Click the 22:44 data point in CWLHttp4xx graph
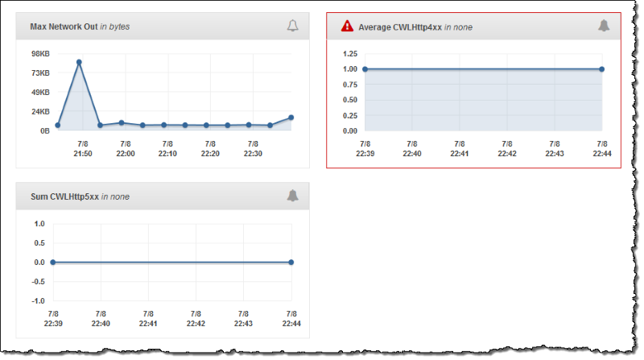This screenshot has width=644, height=360. click(602, 69)
